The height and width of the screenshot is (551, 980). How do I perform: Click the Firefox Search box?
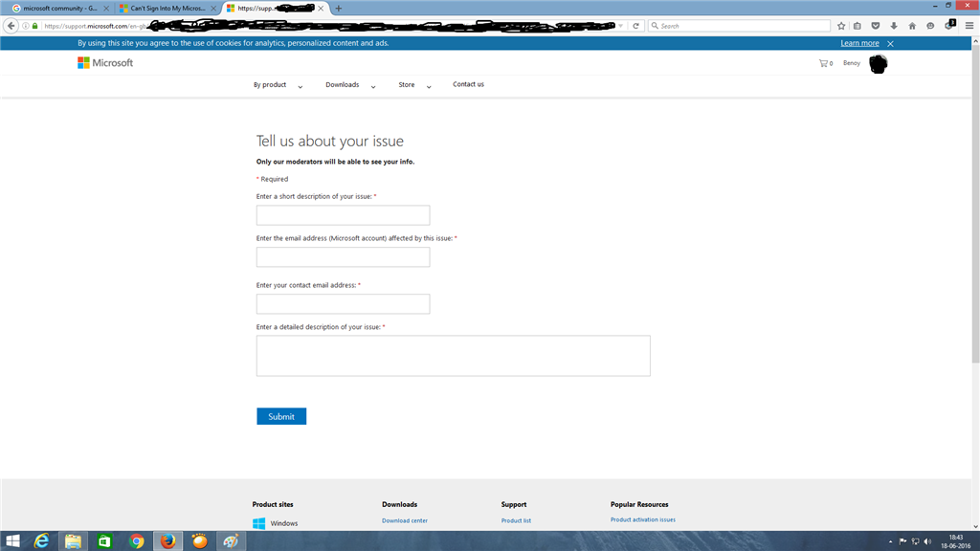coord(739,26)
